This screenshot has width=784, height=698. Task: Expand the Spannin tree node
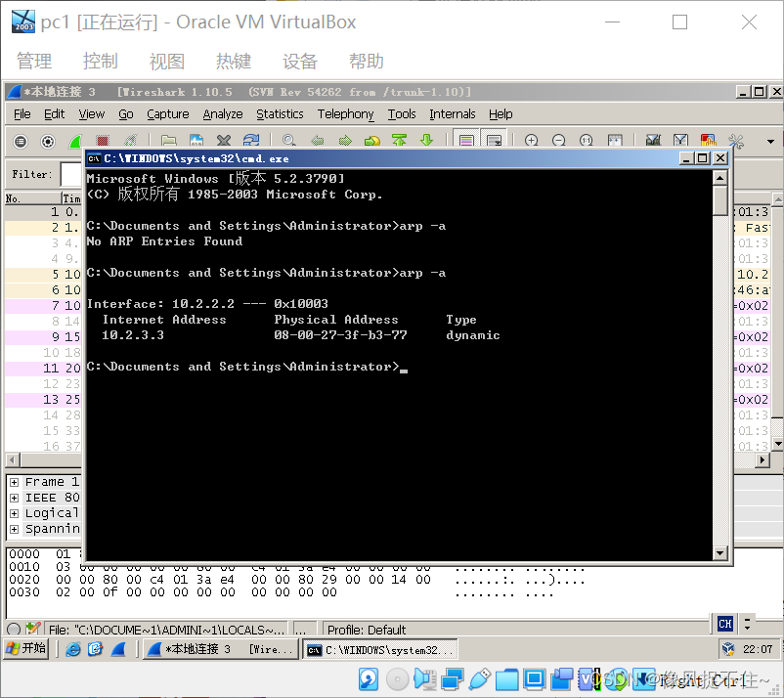(x=15, y=529)
